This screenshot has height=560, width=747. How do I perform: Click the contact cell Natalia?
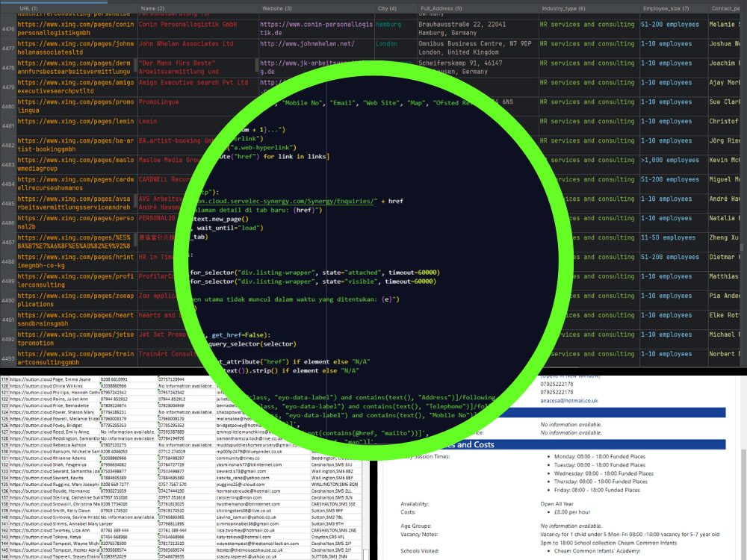pos(725,219)
